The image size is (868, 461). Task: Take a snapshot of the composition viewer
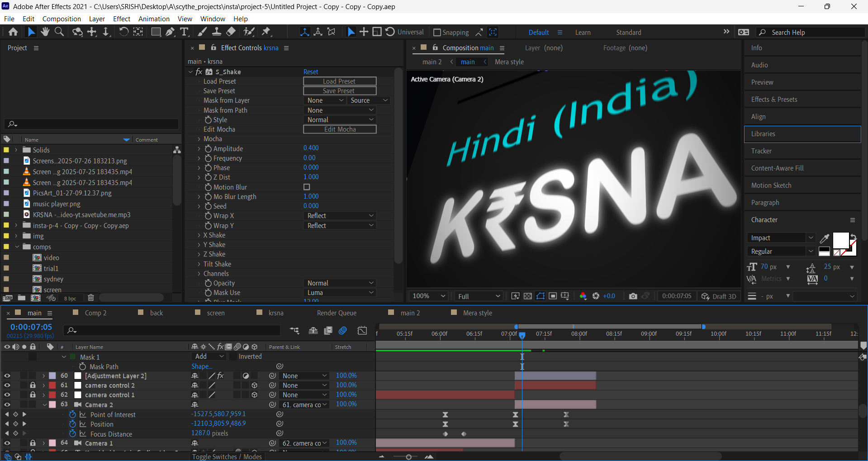(x=633, y=296)
